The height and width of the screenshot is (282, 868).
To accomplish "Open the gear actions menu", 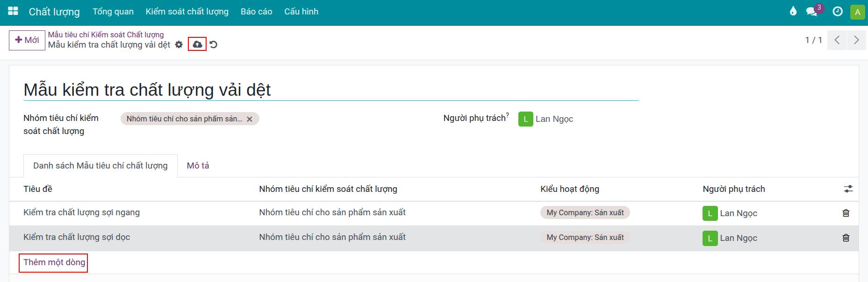I will 179,45.
